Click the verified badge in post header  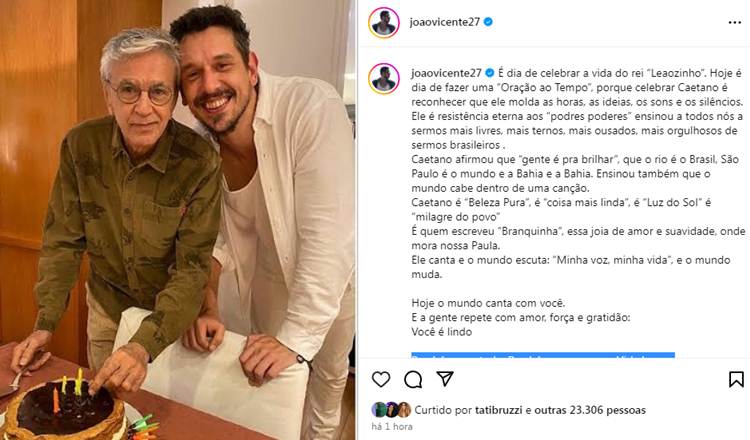pos(488,22)
